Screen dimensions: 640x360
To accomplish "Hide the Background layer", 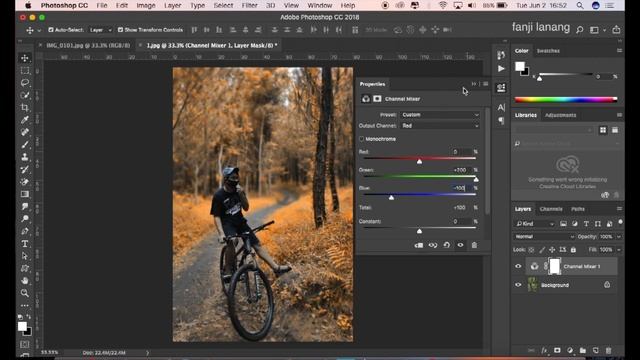I will pos(518,285).
